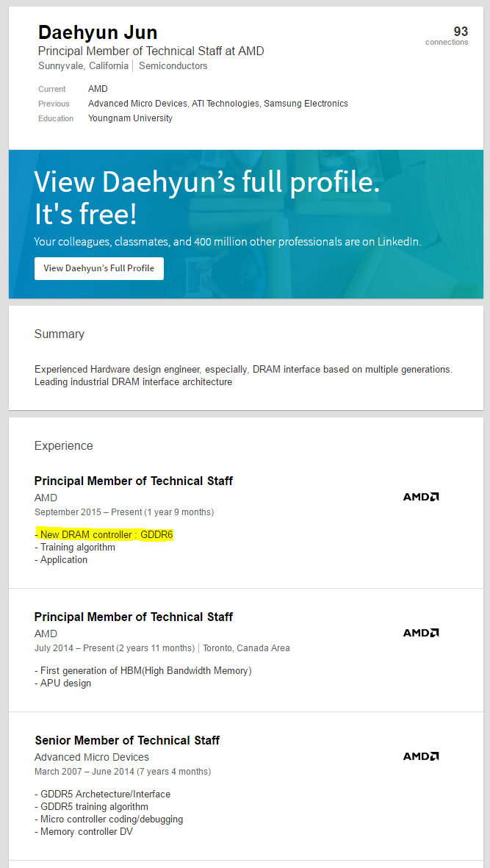Click the second Principal Member of Technical Staff title
490x868 pixels.
pos(134,617)
